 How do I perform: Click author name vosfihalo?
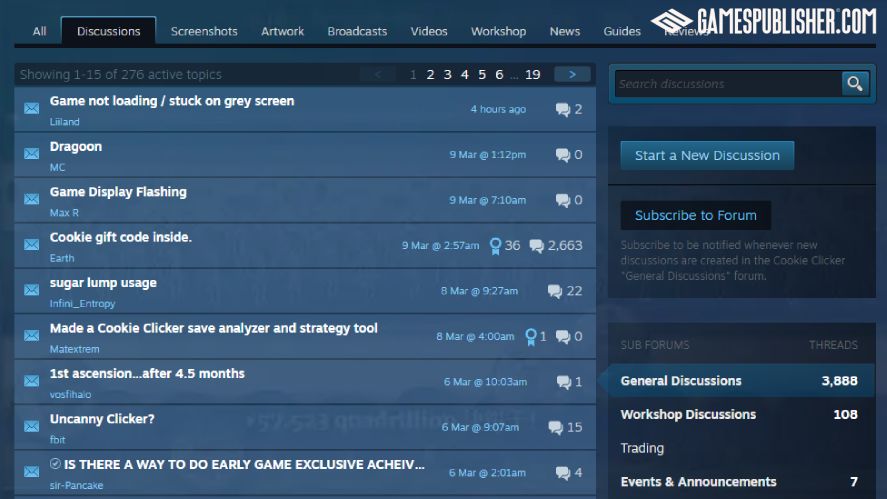pyautogui.click(x=70, y=394)
